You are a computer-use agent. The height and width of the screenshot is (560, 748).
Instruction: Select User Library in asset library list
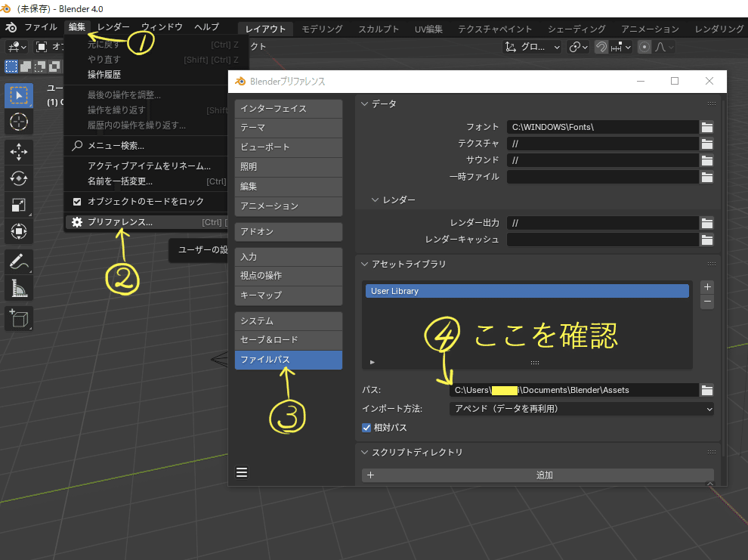click(527, 291)
